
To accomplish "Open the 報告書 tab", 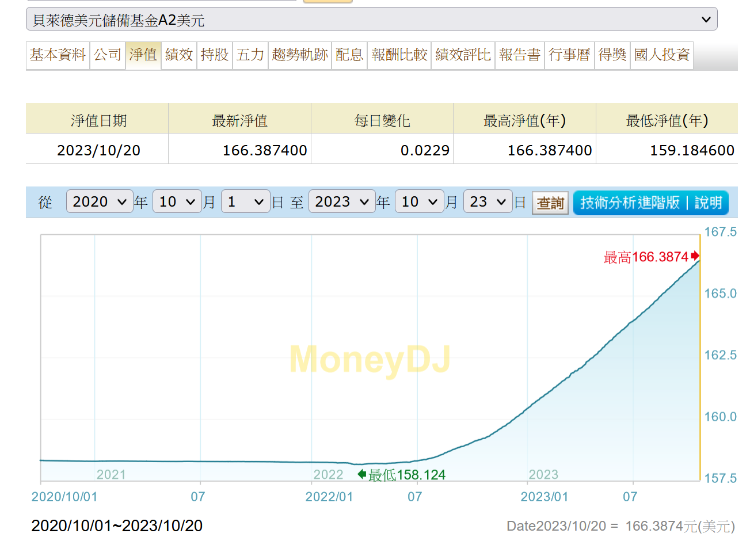I will (x=520, y=55).
